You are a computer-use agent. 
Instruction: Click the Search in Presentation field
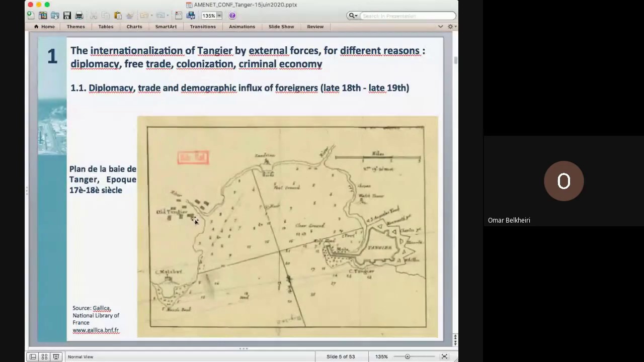point(408,16)
